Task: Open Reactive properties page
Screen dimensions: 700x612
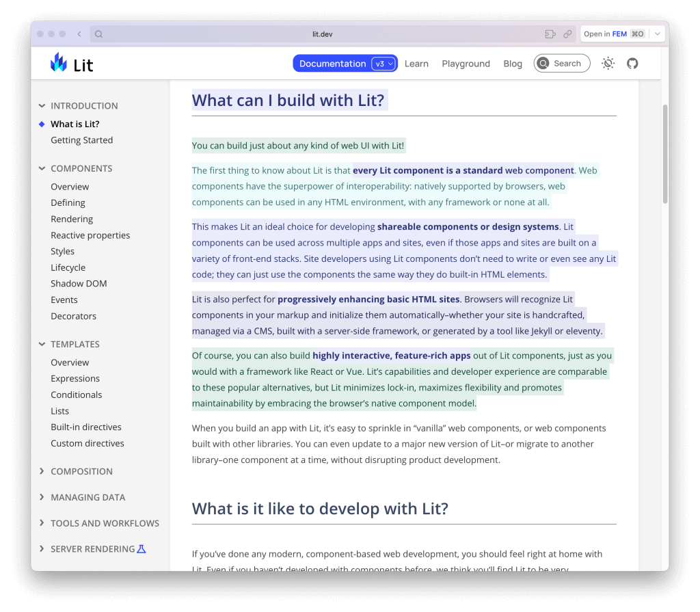Action: (90, 235)
